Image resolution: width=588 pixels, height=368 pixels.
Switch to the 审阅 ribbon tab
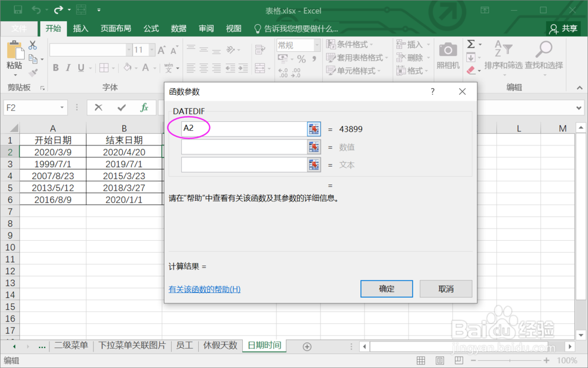coord(206,28)
